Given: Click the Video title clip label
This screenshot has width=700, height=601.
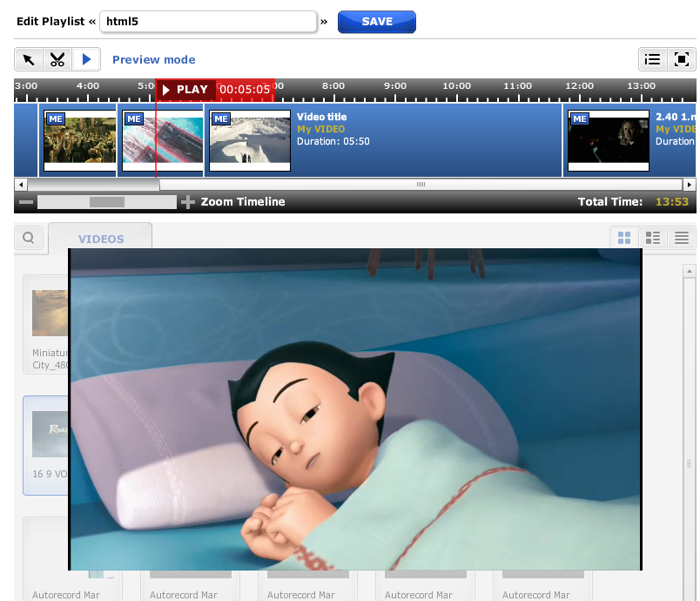Looking at the screenshot, I should tap(321, 117).
